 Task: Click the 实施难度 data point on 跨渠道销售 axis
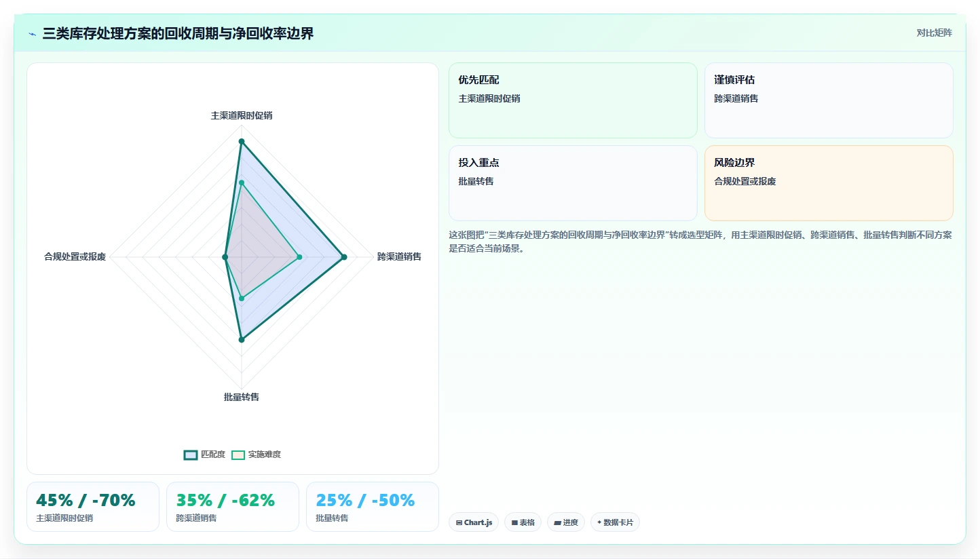coord(299,257)
